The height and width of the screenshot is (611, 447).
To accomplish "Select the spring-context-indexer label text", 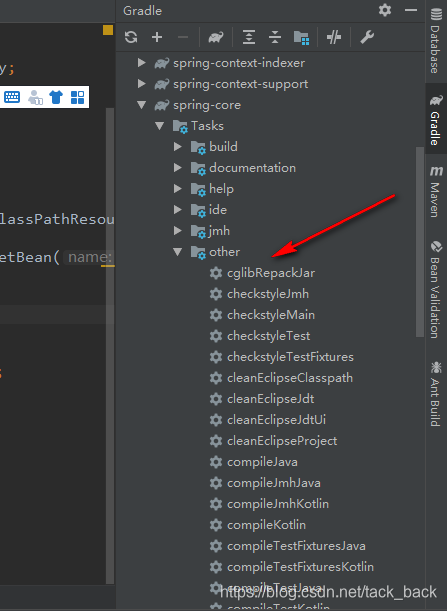I will [239, 63].
